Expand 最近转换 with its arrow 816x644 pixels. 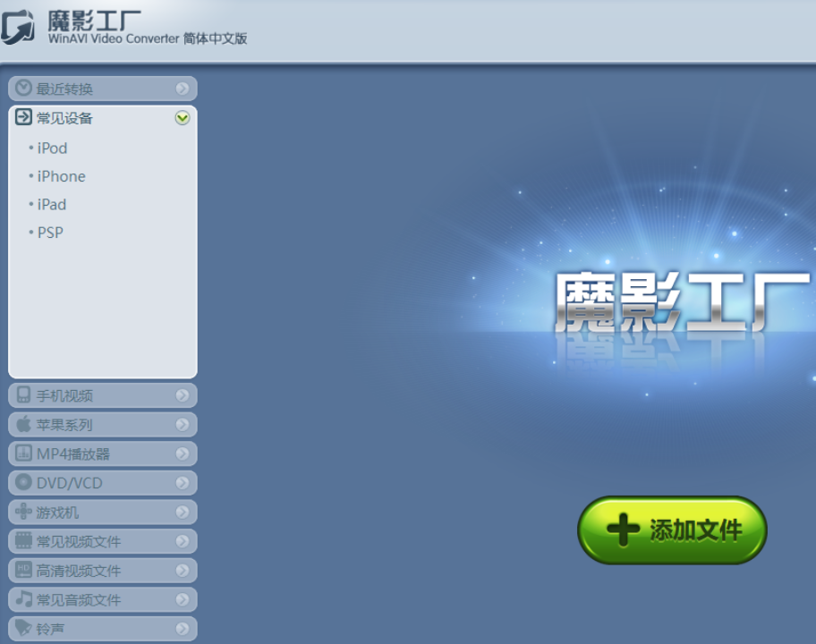point(183,89)
